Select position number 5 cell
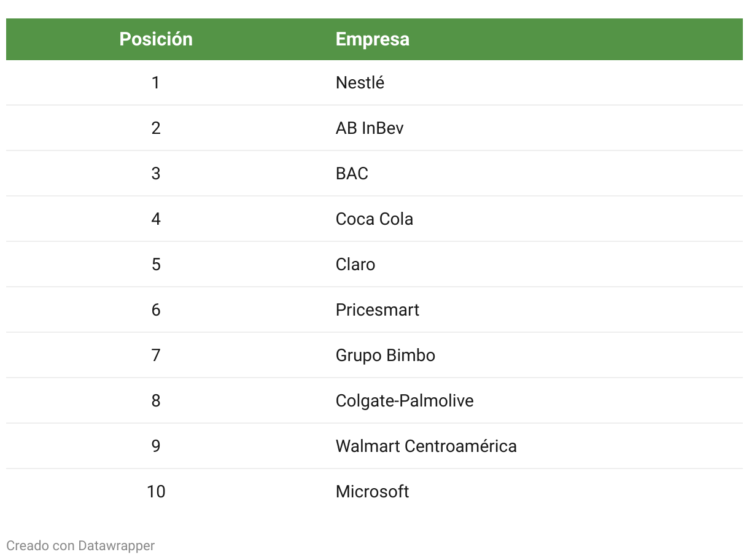749x560 pixels. tap(156, 265)
